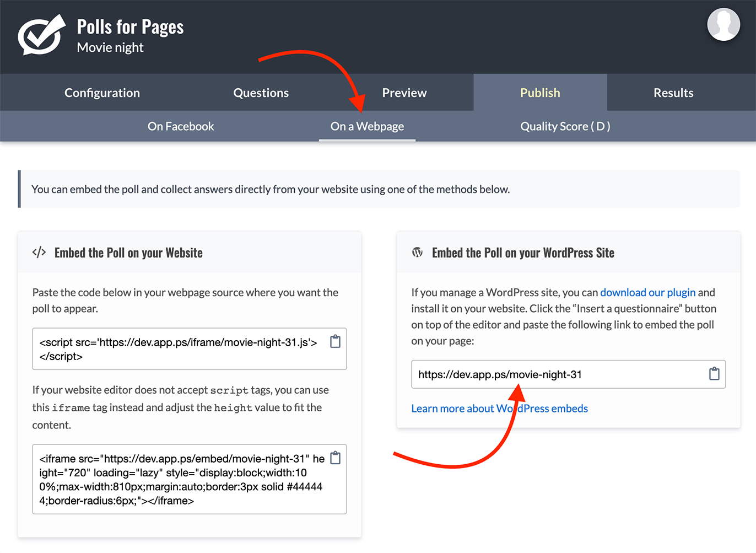Choose the On Facebook sub-tab
The height and width of the screenshot is (553, 756).
(x=181, y=126)
